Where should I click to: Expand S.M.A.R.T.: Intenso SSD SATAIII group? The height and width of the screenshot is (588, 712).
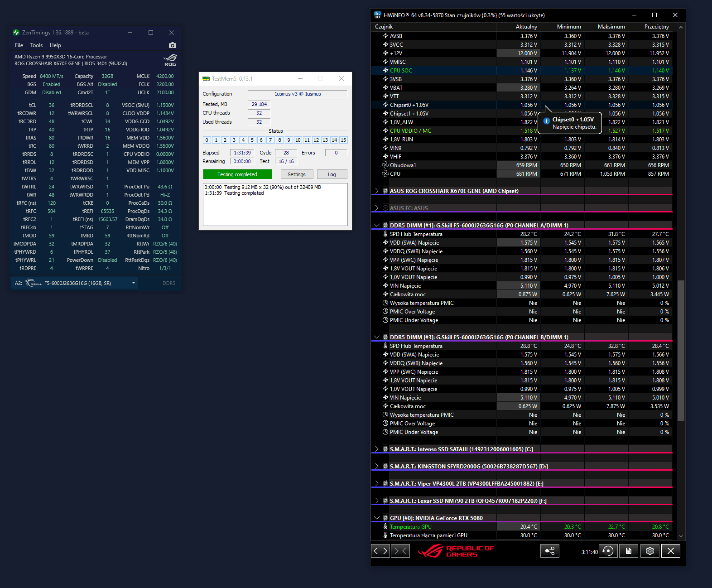[377, 449]
